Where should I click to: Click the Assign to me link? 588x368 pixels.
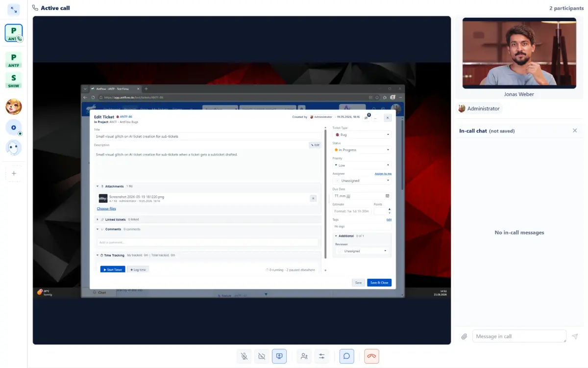coord(383,174)
